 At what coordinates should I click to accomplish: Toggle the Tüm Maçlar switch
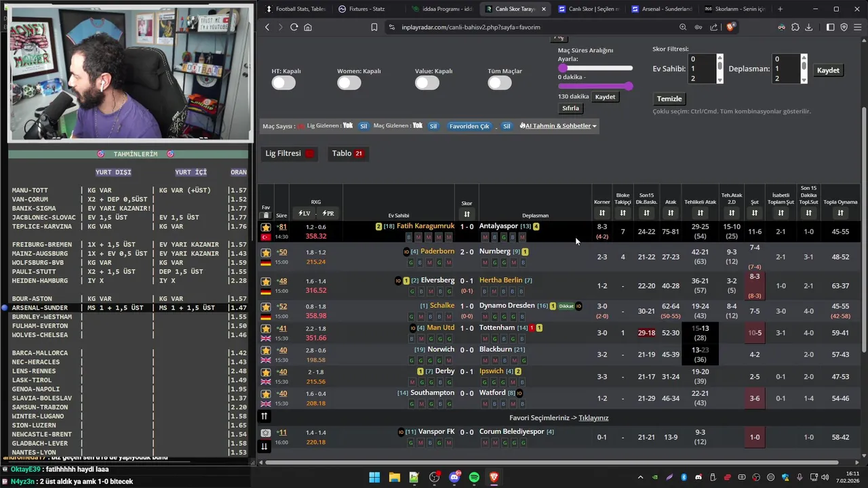500,83
